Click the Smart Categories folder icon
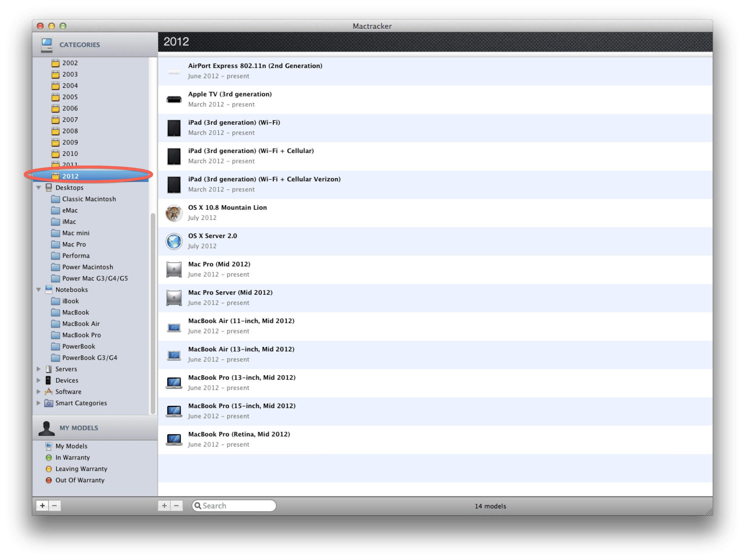 (x=49, y=403)
